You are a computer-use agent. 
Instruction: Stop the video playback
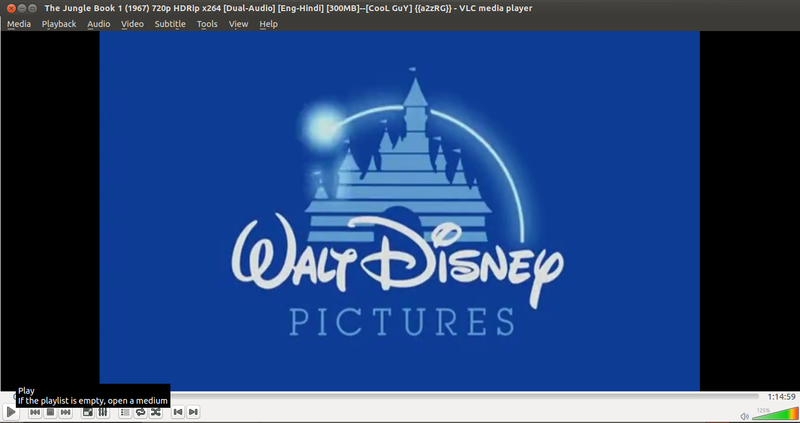(50, 412)
